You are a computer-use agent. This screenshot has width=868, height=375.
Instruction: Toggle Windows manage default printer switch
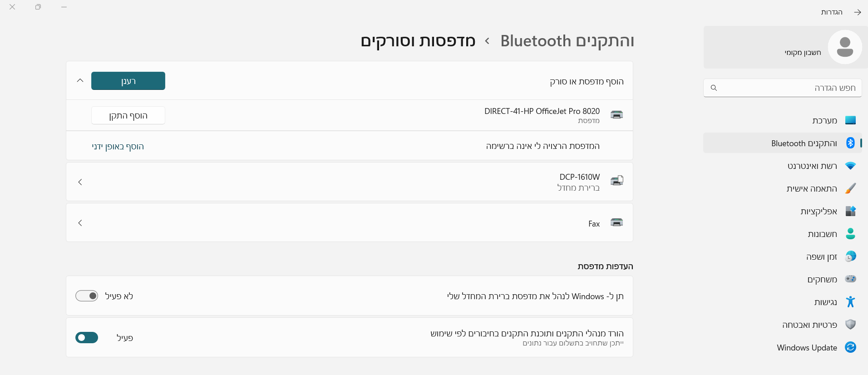click(x=87, y=296)
